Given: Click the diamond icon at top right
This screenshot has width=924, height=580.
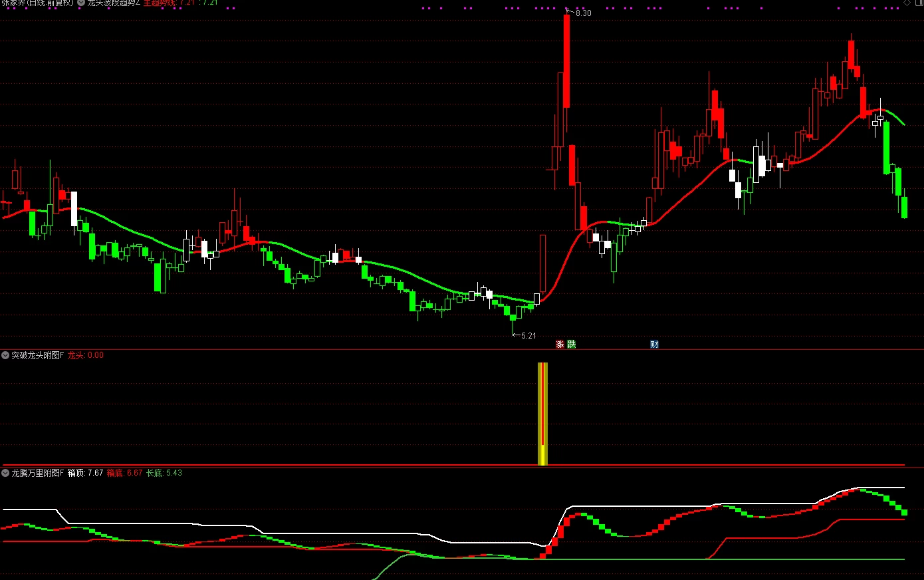Looking at the screenshot, I should point(907,3).
